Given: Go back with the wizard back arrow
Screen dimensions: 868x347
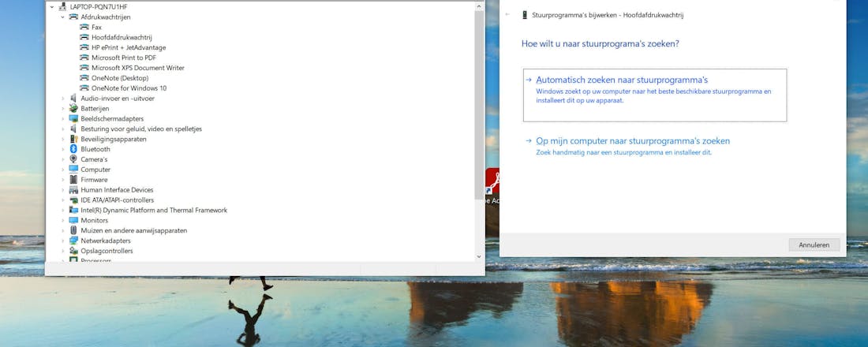Looking at the screenshot, I should tap(507, 15).
